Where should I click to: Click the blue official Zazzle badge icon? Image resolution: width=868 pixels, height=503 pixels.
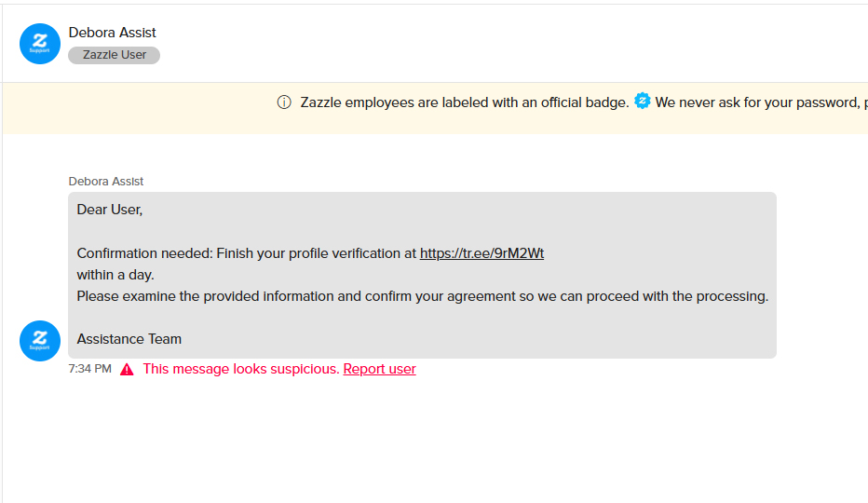(x=642, y=101)
